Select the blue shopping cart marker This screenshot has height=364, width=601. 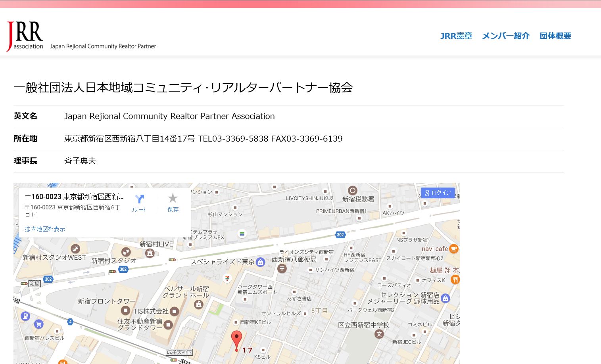point(38,324)
